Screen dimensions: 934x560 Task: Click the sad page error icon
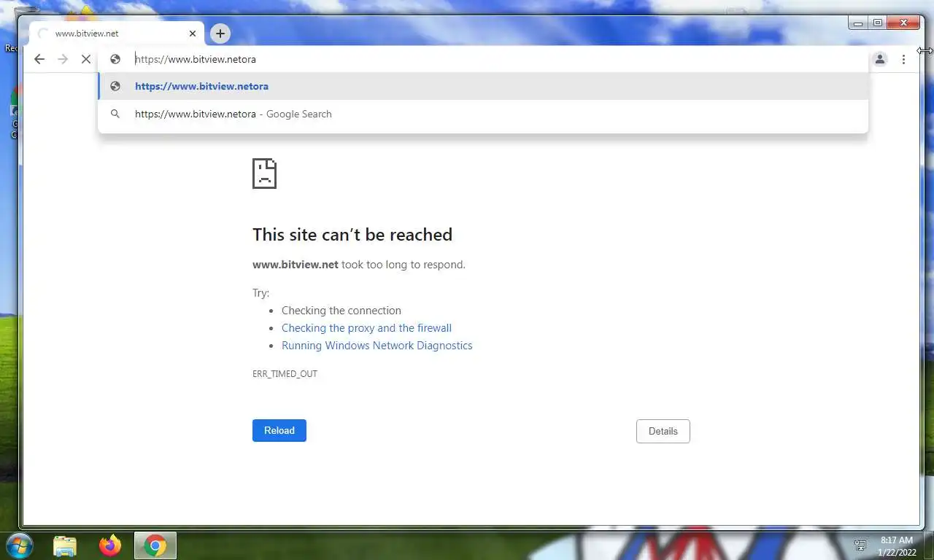264,174
